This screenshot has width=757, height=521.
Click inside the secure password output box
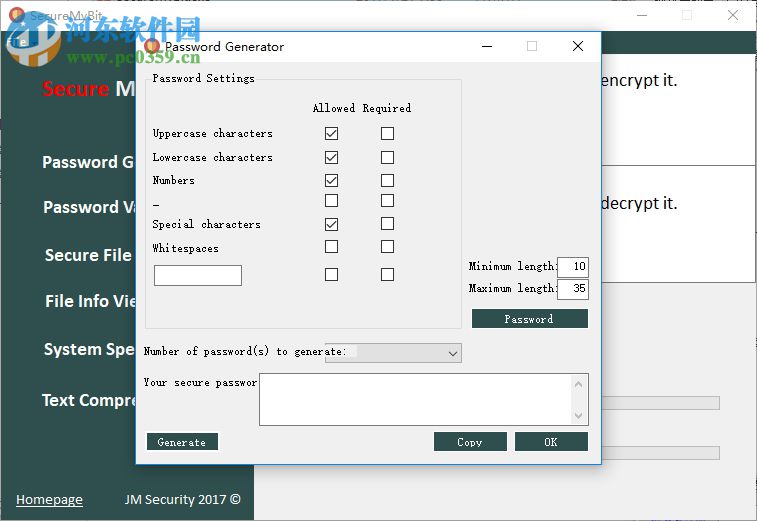(x=423, y=399)
